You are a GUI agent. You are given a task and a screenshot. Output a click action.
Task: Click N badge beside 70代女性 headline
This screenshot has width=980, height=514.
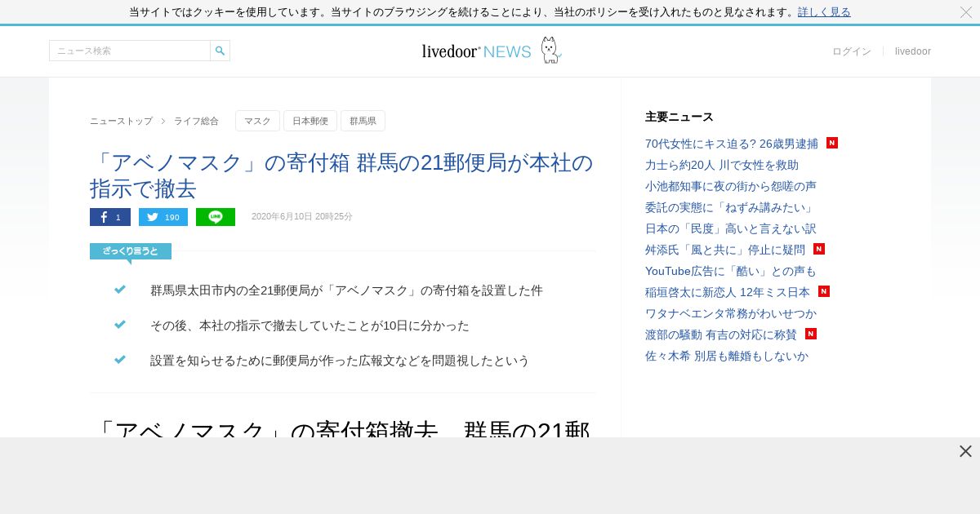832,143
